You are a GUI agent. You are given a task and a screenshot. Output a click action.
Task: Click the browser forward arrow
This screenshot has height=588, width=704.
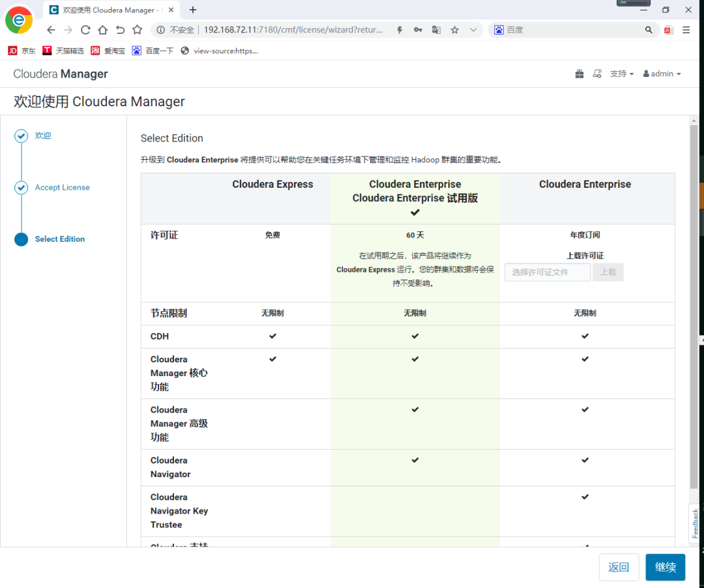pyautogui.click(x=68, y=30)
